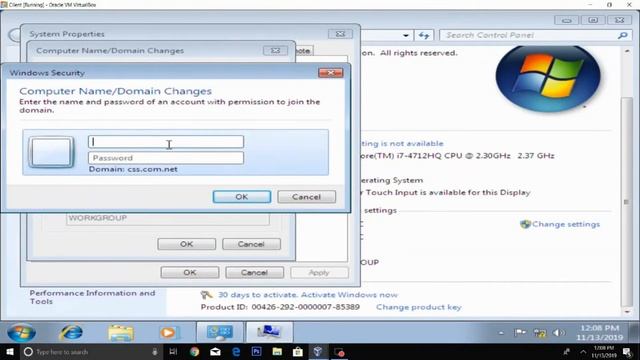Click OK in Computer Name/Domain Changes dialog
The height and width of the screenshot is (360, 640).
[x=187, y=244]
